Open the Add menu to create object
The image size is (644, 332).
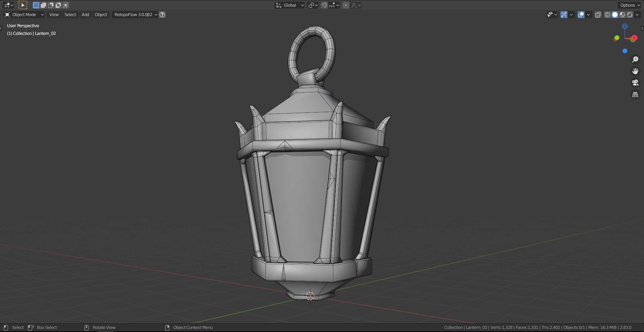coord(85,14)
